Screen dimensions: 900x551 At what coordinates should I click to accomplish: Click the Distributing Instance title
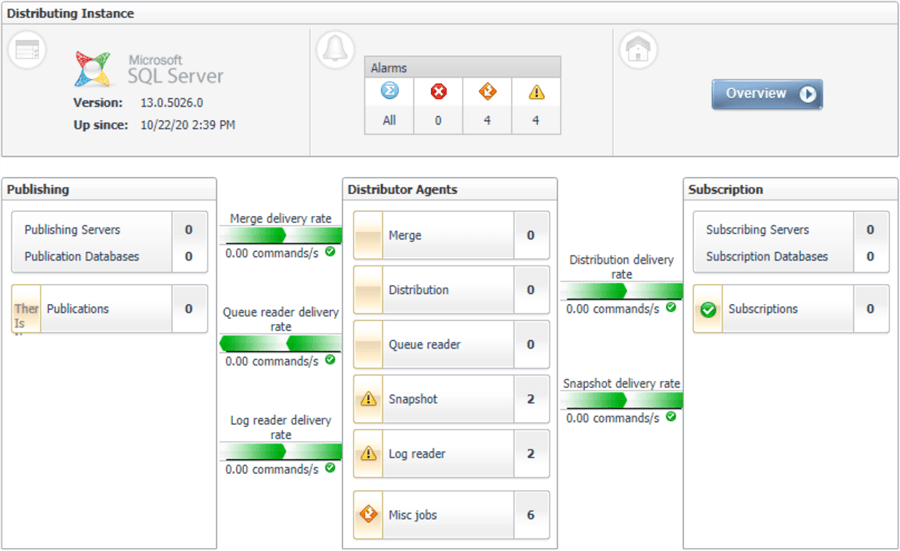pyautogui.click(x=70, y=13)
